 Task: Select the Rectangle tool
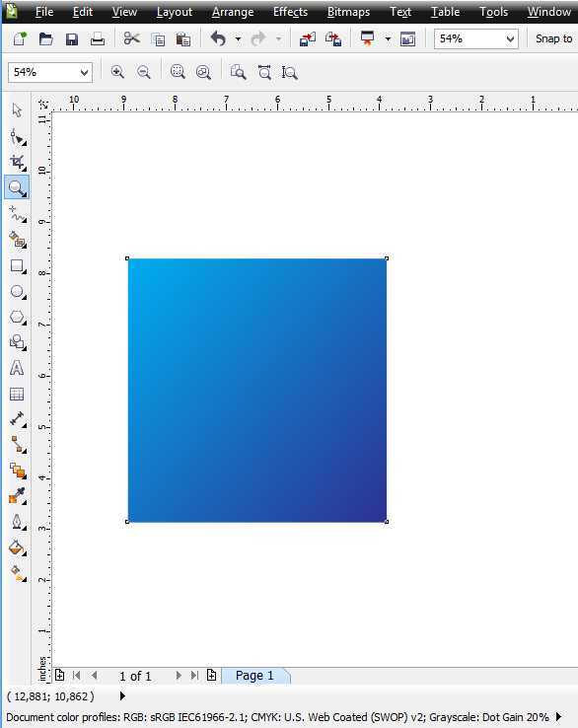click(18, 266)
